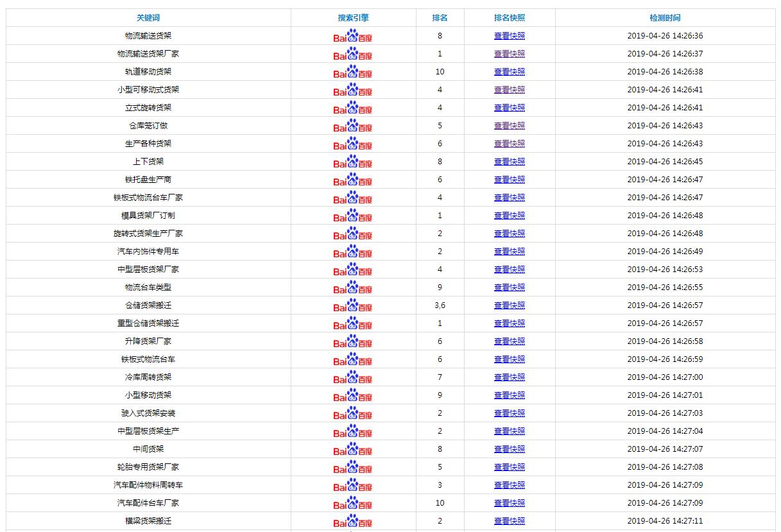Select the keyword 立式旋转货架
The width and height of the screenshot is (781, 532).
tap(148, 108)
